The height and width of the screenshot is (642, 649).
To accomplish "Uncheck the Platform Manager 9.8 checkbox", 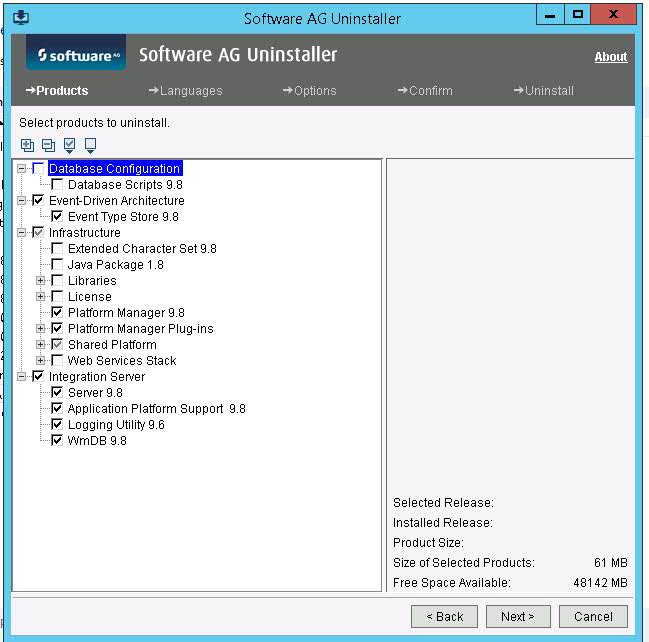I will pos(57,313).
